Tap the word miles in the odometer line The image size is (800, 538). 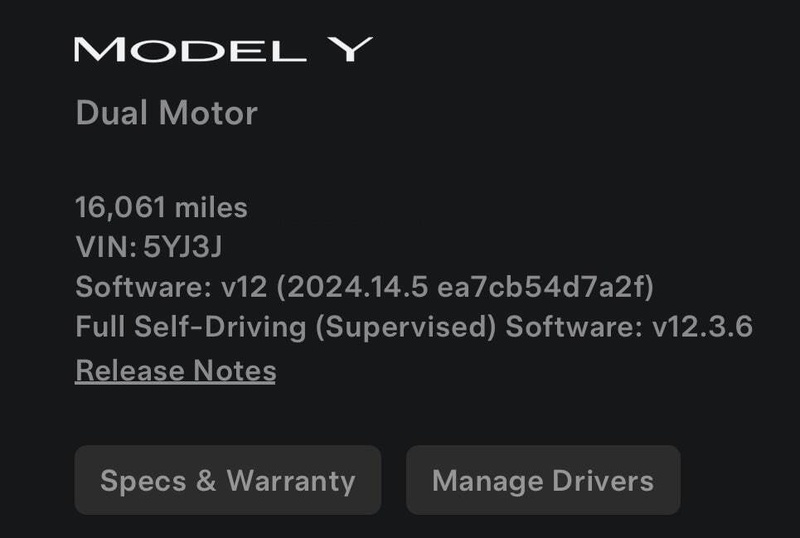click(211, 208)
